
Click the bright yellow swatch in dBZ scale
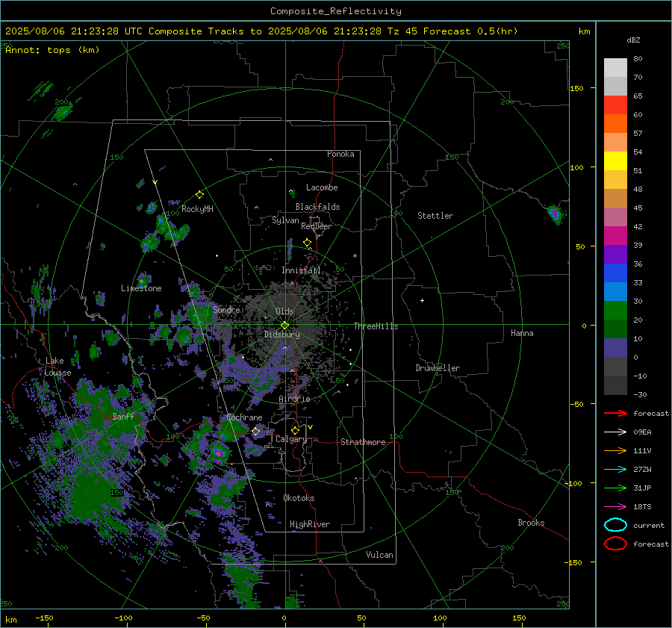point(615,161)
